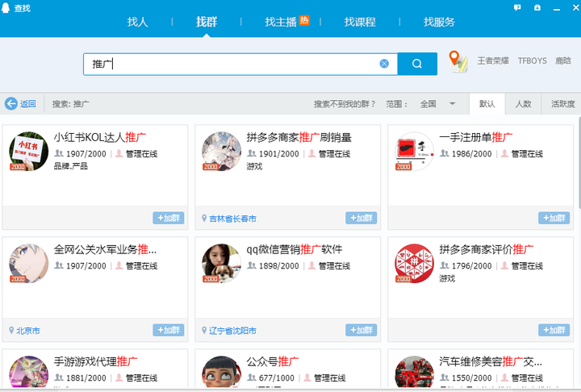The image size is (581, 392).
Task: Minimize the 查找 window
Action: [556, 8]
